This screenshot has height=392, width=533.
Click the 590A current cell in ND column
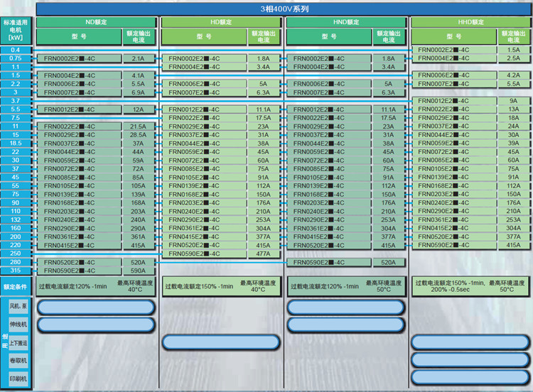click(139, 271)
